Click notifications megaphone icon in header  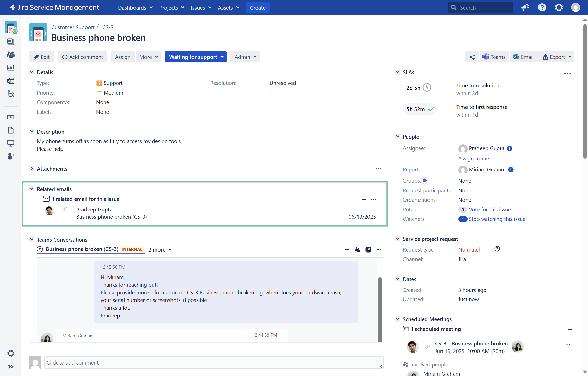pos(525,8)
